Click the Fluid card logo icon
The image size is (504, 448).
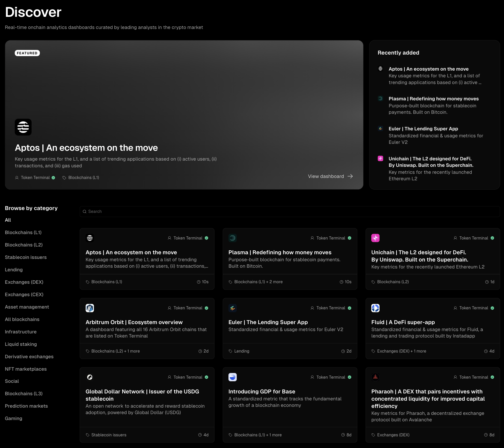pos(375,308)
